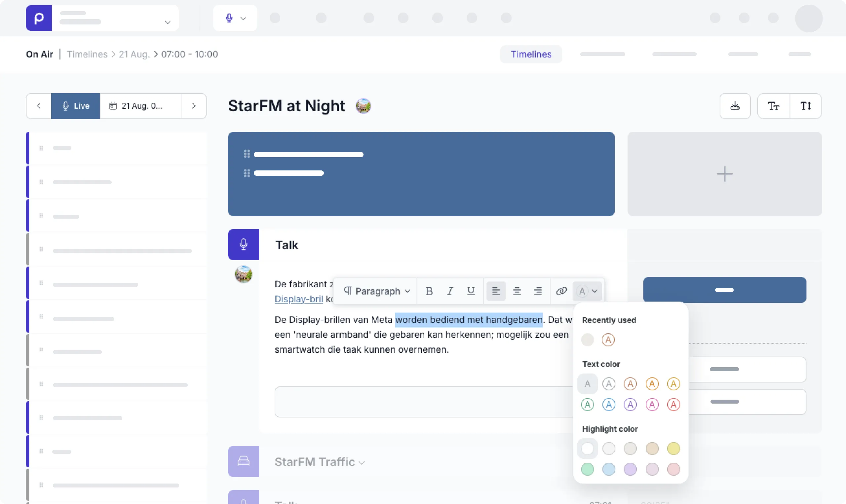The height and width of the screenshot is (504, 846).
Task: Expand the workspace selector chevron
Action: (168, 22)
